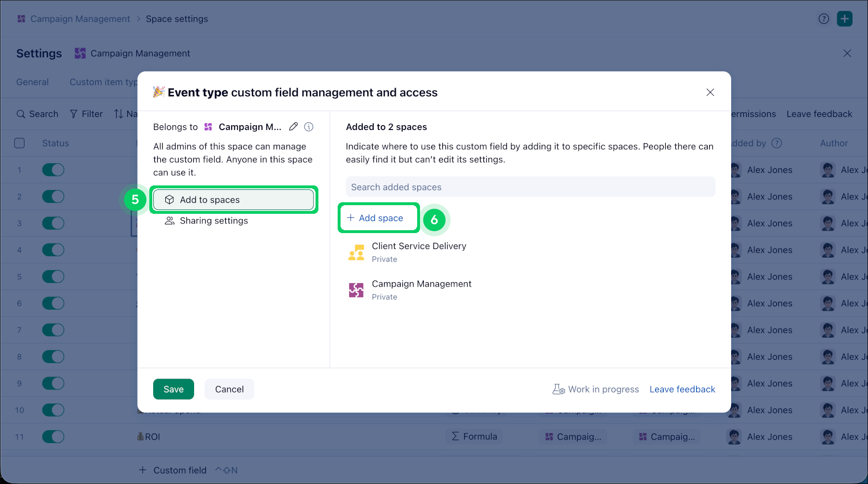This screenshot has height=484, width=868.
Task: Open the Filter option
Action: pos(86,114)
